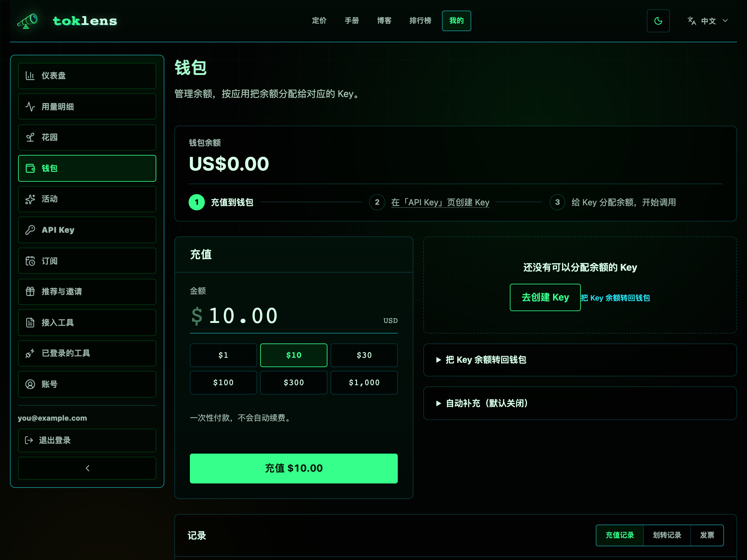Open 手册 in the top navigation

(351, 21)
